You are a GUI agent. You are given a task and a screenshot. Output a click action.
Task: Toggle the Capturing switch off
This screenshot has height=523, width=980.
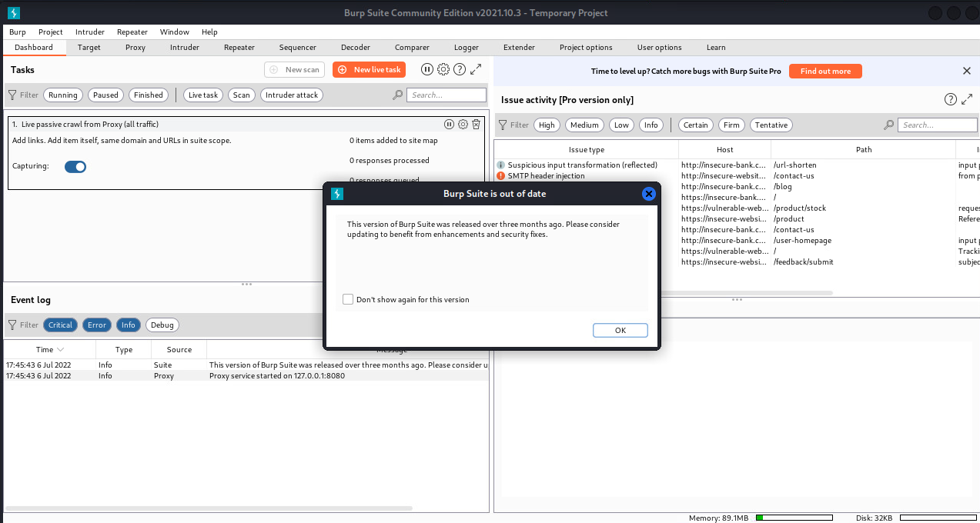(75, 166)
